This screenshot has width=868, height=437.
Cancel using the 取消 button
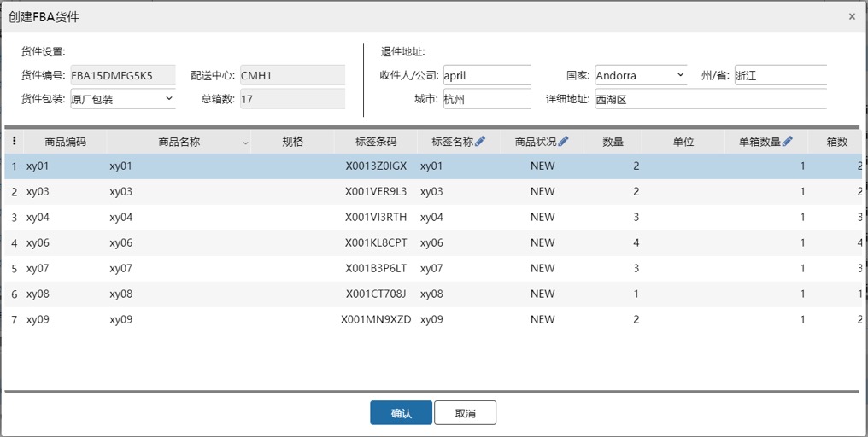(x=465, y=412)
